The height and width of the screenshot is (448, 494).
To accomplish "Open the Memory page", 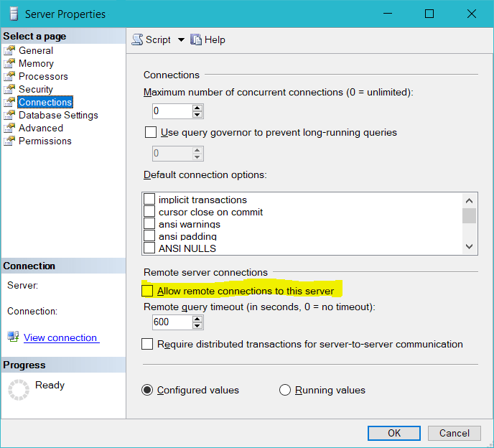I will coord(36,63).
